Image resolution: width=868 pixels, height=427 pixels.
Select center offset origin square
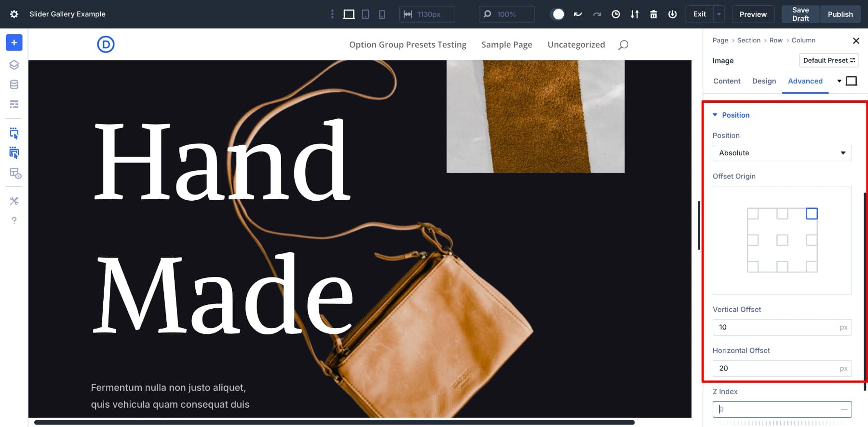point(782,240)
